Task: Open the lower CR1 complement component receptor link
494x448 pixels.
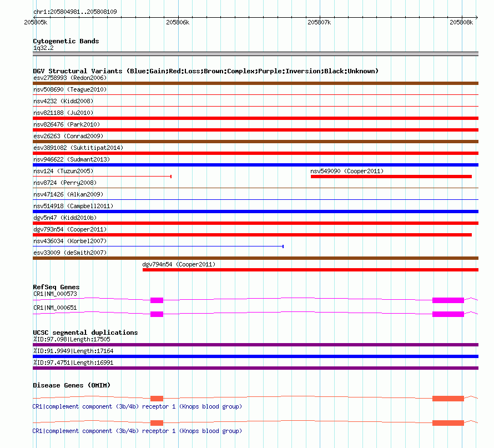Action: pos(137,431)
